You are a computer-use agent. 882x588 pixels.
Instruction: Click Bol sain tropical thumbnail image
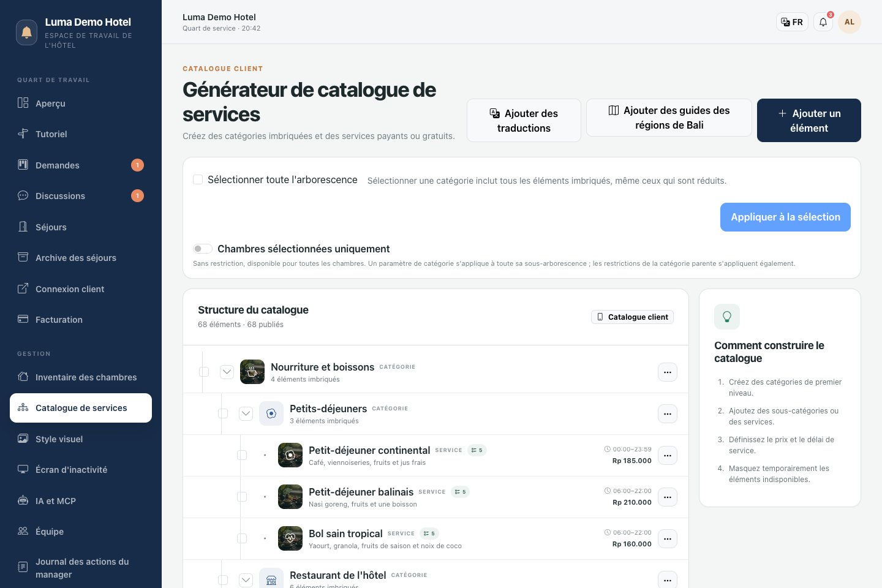[x=290, y=538]
